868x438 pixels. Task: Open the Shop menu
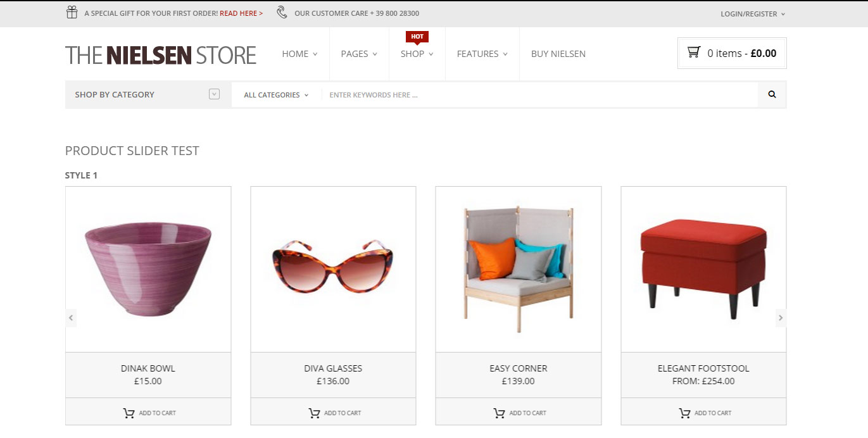[x=417, y=54]
